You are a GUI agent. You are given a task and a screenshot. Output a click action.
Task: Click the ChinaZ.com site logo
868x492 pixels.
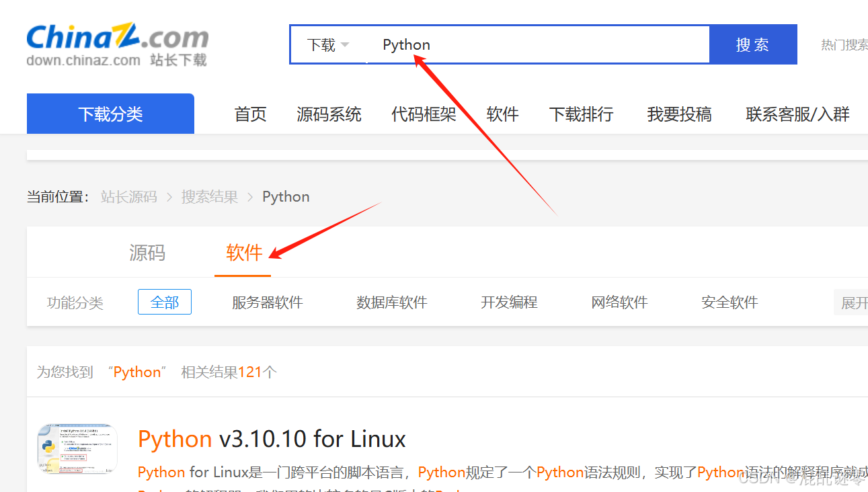click(117, 45)
